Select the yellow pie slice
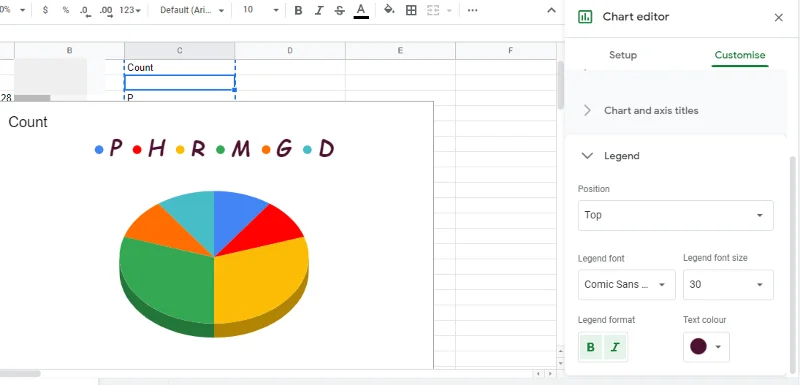This screenshot has width=800, height=385. pos(260,280)
